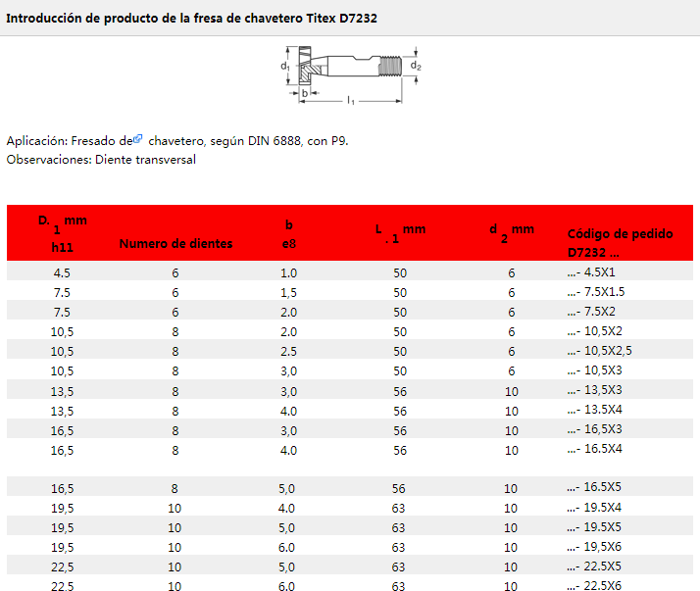The height and width of the screenshot is (591, 700).
Task: Click 'Observaciones: Diente transversal' line
Action: click(x=101, y=160)
